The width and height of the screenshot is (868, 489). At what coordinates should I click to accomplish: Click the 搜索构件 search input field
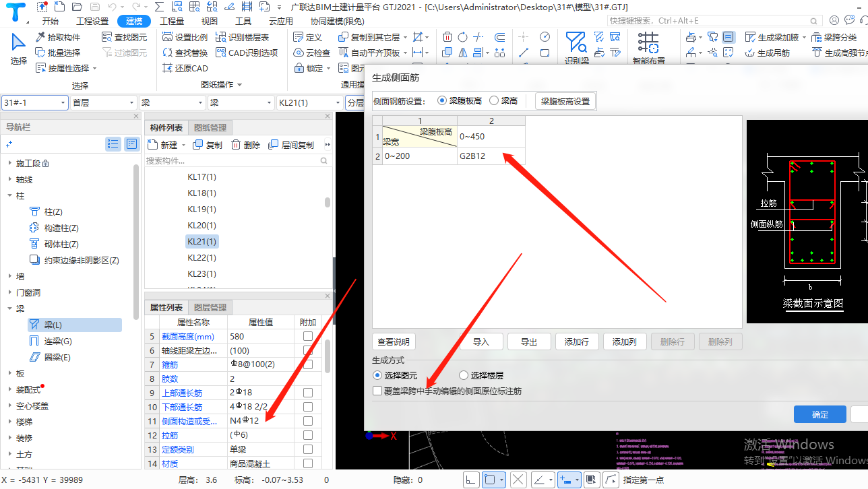pyautogui.click(x=232, y=161)
